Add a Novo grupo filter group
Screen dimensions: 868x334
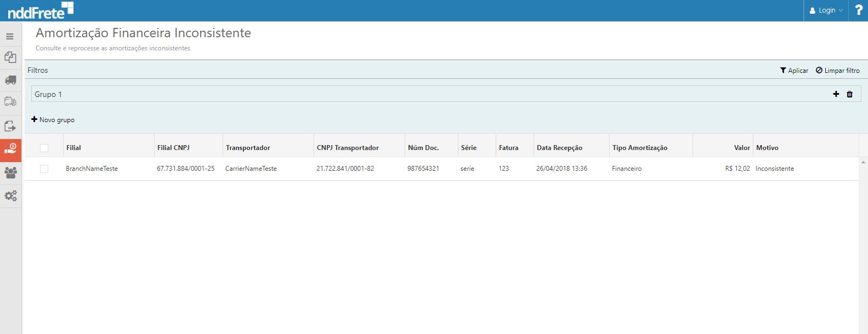(53, 120)
